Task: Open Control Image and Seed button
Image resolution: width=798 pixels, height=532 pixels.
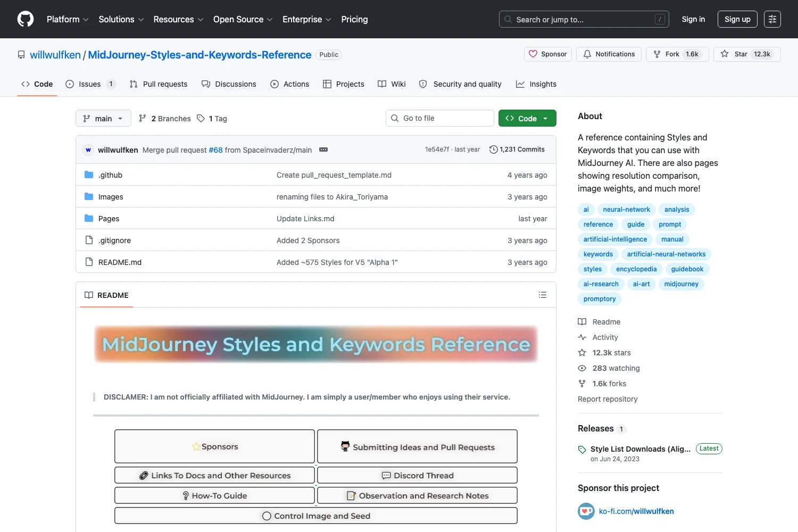Action: (316, 516)
